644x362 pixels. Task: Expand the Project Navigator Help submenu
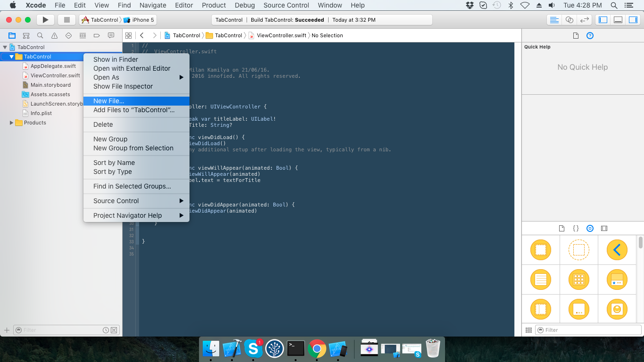pyautogui.click(x=136, y=215)
